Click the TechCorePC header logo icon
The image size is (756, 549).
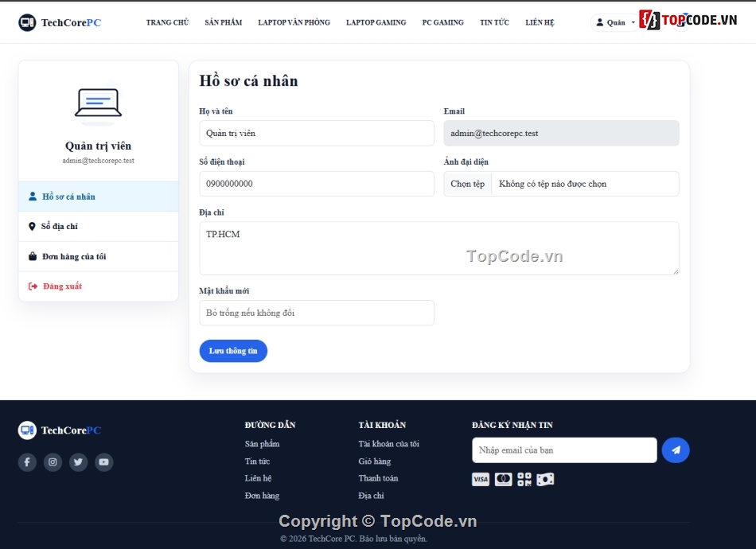coord(27,22)
